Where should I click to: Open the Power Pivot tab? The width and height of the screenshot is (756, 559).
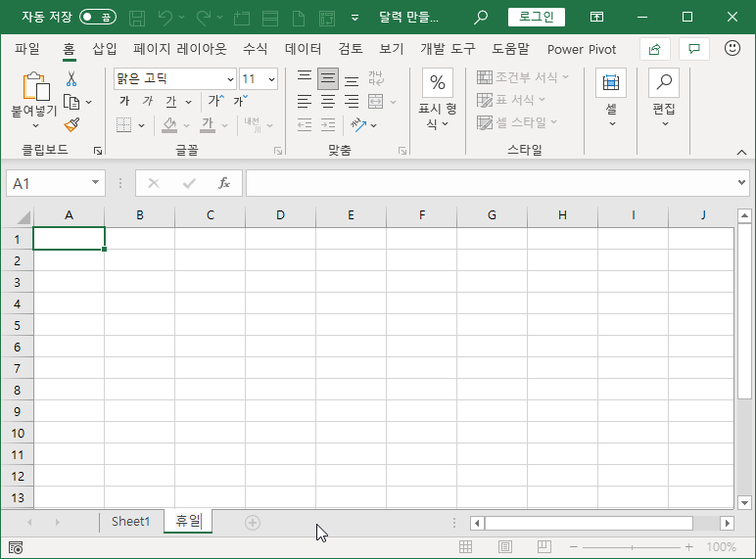582,49
